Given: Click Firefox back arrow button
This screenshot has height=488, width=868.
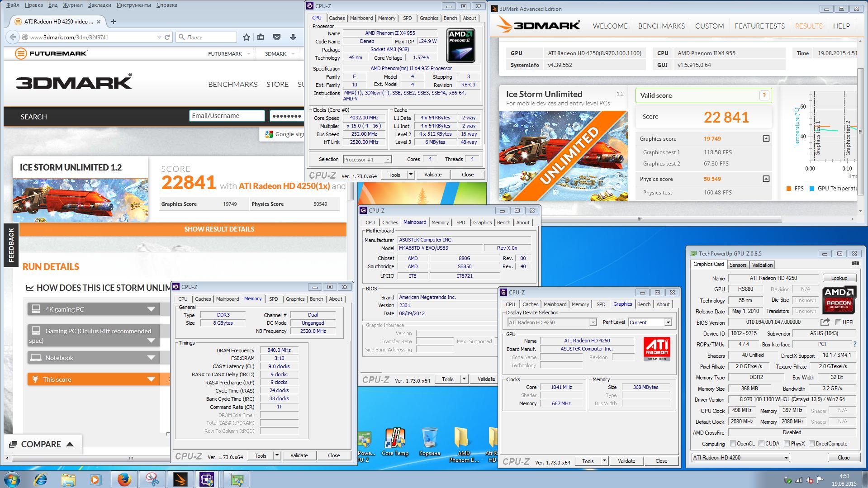Looking at the screenshot, I should 13,37.
